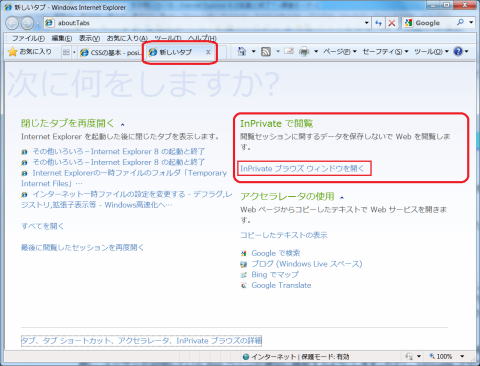
Task: Close the 新しいタブ tab
Action: 208,52
